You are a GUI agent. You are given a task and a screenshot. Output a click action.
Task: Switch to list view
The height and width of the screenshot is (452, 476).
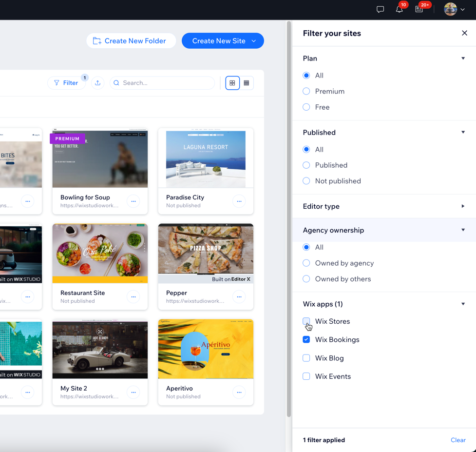pyautogui.click(x=247, y=83)
